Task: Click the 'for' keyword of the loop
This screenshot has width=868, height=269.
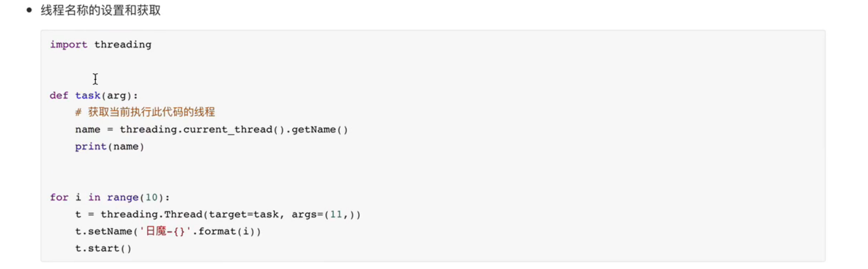Action: (x=59, y=197)
